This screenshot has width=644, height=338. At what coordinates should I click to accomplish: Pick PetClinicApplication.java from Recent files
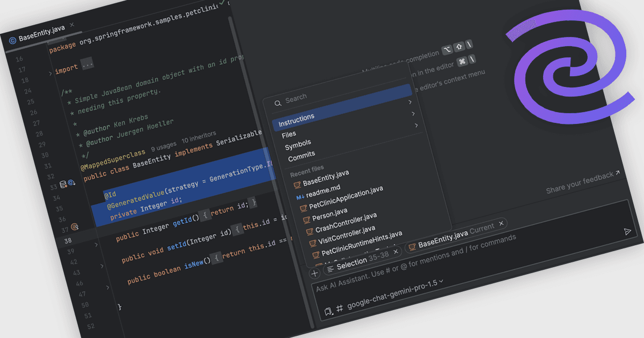pos(346,199)
